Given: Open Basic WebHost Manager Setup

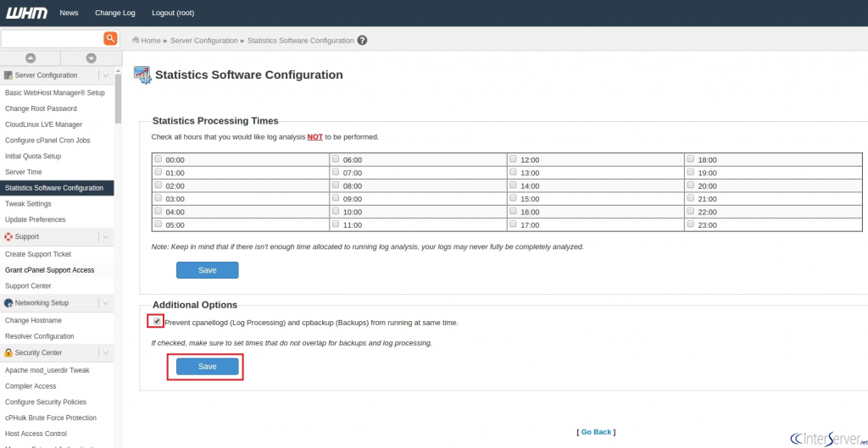Looking at the screenshot, I should pos(55,93).
